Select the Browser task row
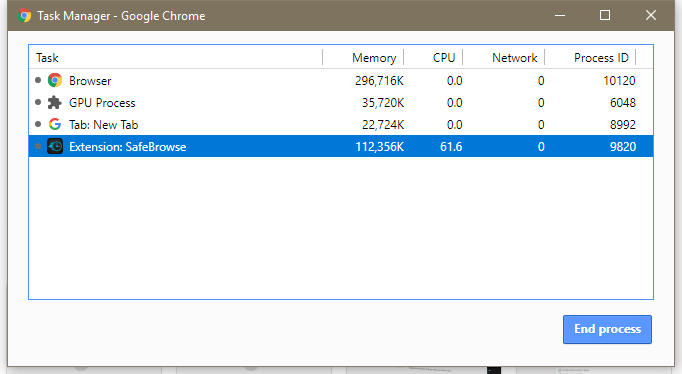Screen dimensions: 682x374 click(x=341, y=80)
